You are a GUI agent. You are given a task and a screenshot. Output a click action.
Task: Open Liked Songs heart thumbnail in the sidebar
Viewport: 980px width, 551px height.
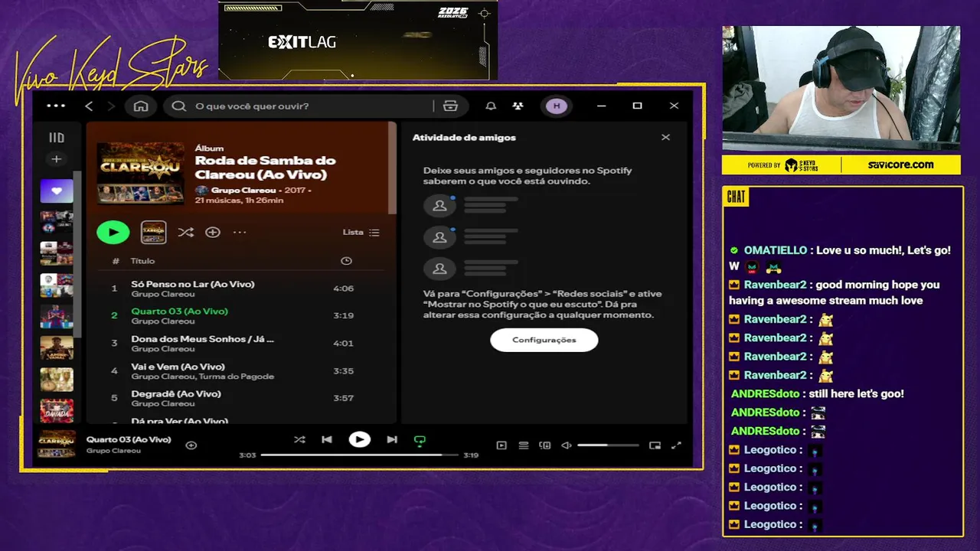pyautogui.click(x=57, y=191)
